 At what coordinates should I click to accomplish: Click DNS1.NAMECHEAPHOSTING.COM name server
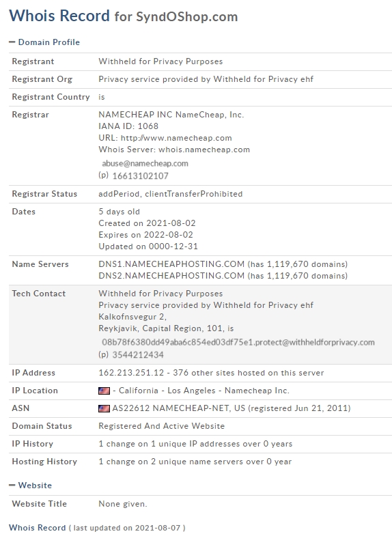[171, 264]
